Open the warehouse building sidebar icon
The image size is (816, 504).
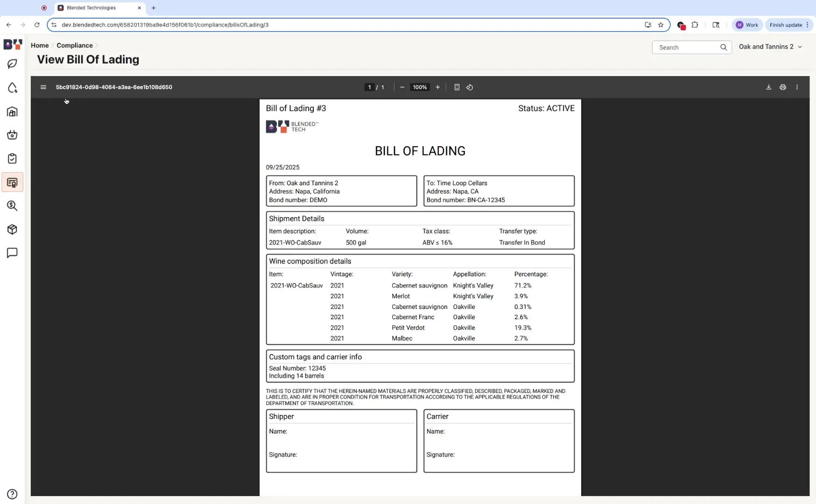pos(13,112)
